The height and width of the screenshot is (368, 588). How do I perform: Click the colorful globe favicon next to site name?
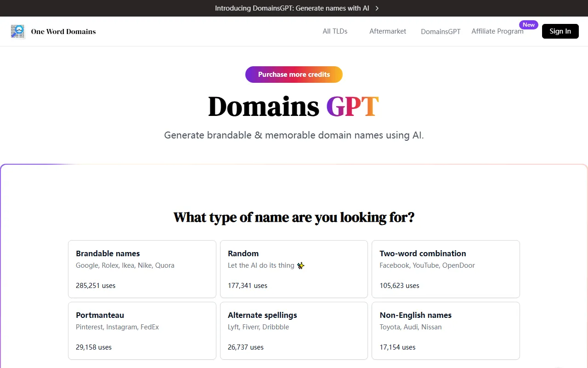(x=17, y=31)
